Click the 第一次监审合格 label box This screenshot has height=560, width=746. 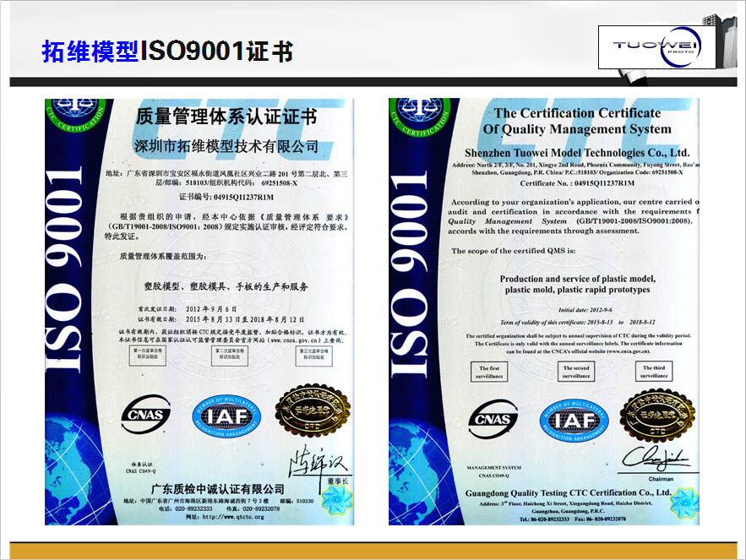click(148, 356)
